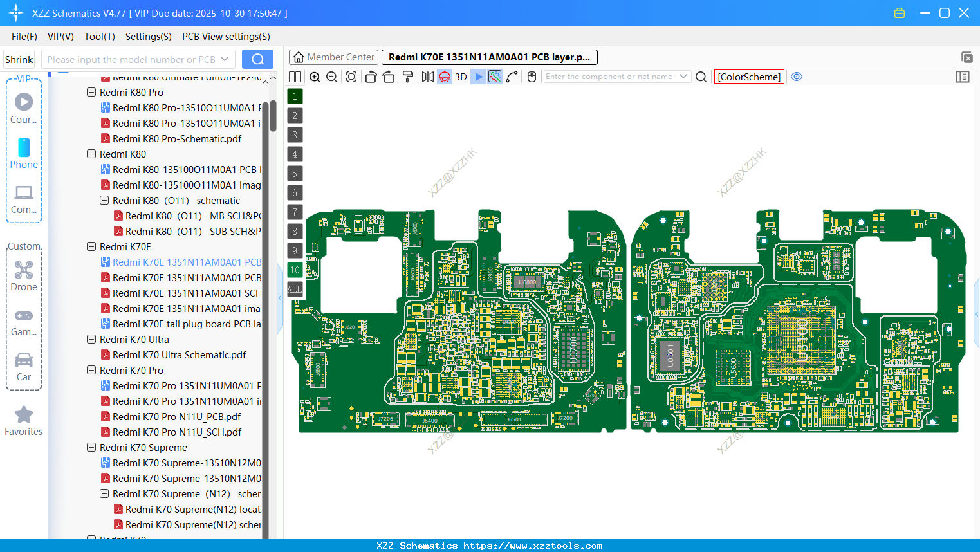The height and width of the screenshot is (552, 980).
Task: Click the fit-to-screen icon in toolbar
Action: coord(351,77)
